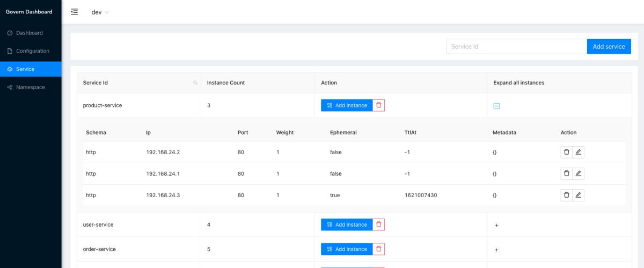Add instance to user-service
Viewport: 644px width, 268px height.
tap(347, 224)
